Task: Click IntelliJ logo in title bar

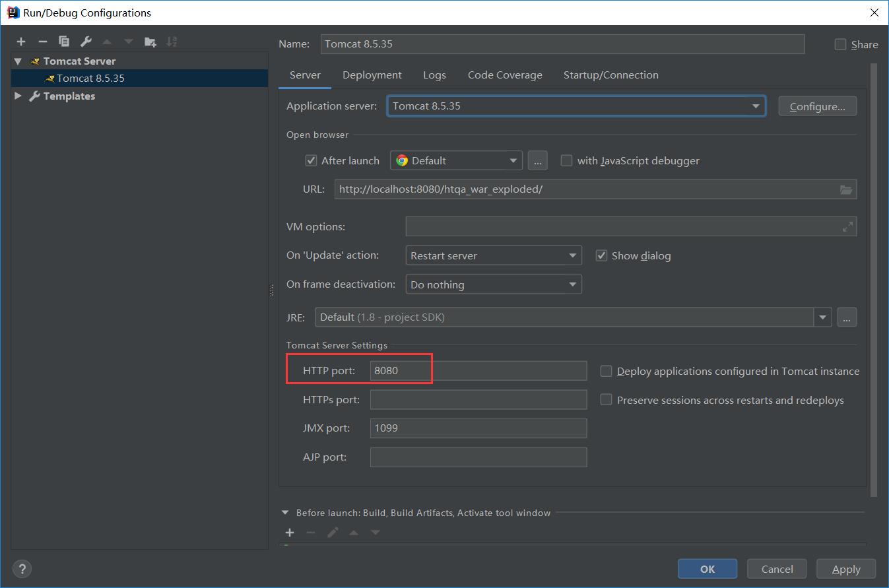Action: click(x=13, y=13)
